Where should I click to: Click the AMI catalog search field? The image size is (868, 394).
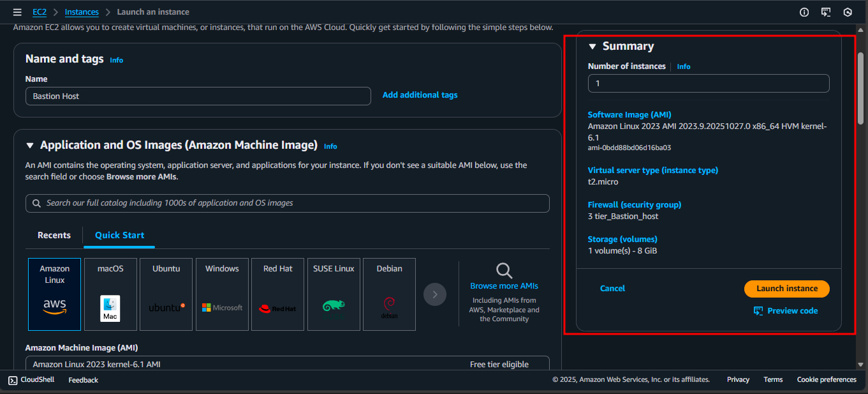(x=288, y=203)
